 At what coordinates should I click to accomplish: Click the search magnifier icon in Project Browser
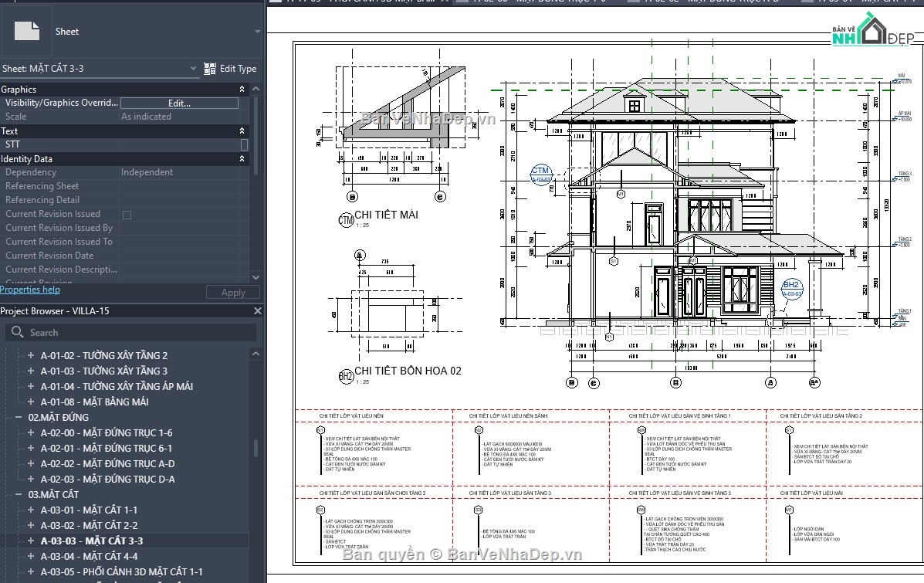point(17,332)
